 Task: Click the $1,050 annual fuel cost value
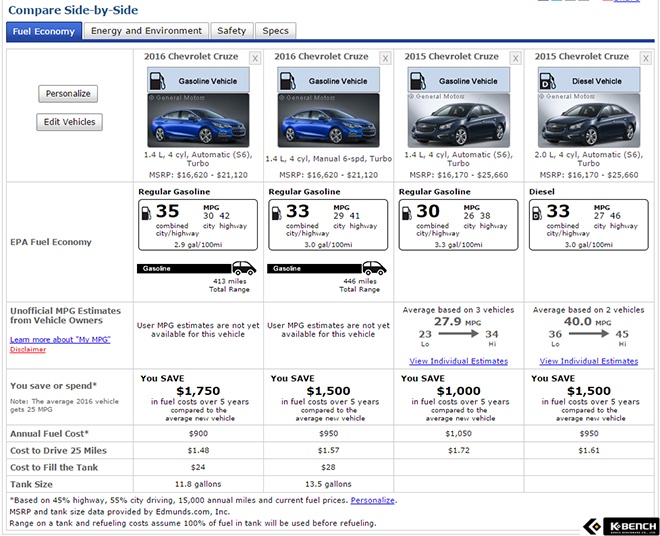[458, 434]
